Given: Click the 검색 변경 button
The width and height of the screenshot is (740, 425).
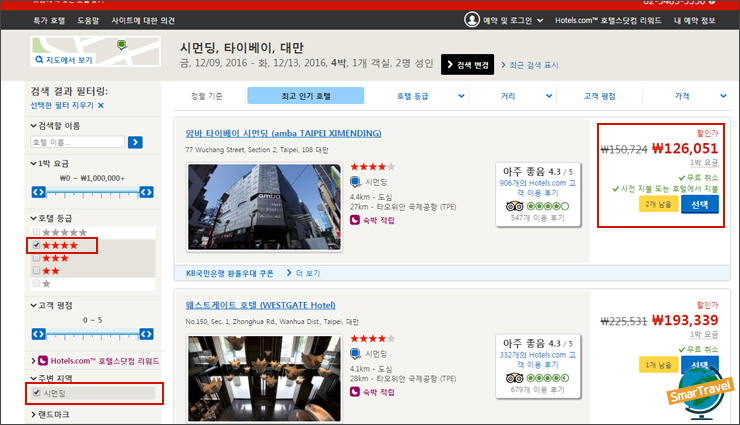Looking at the screenshot, I should (467, 65).
